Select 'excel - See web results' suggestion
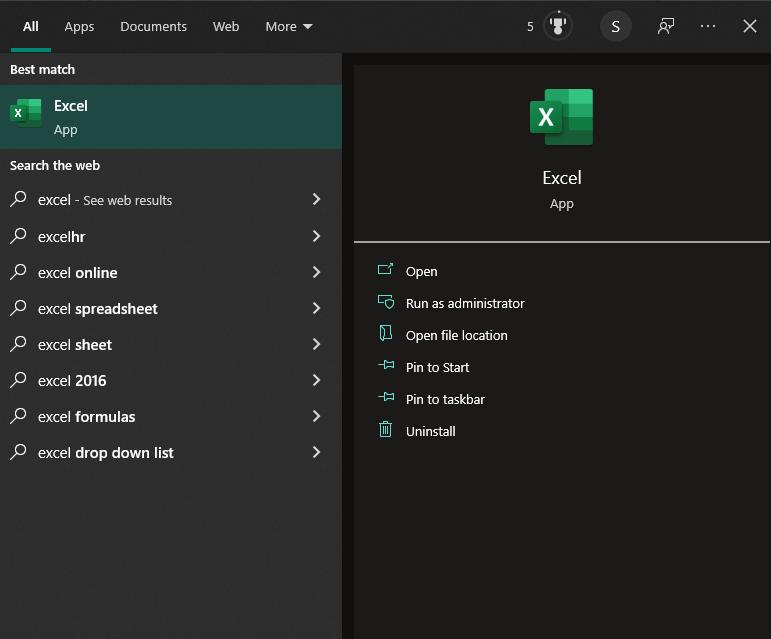Viewport: 771px width, 639px height. pos(171,200)
